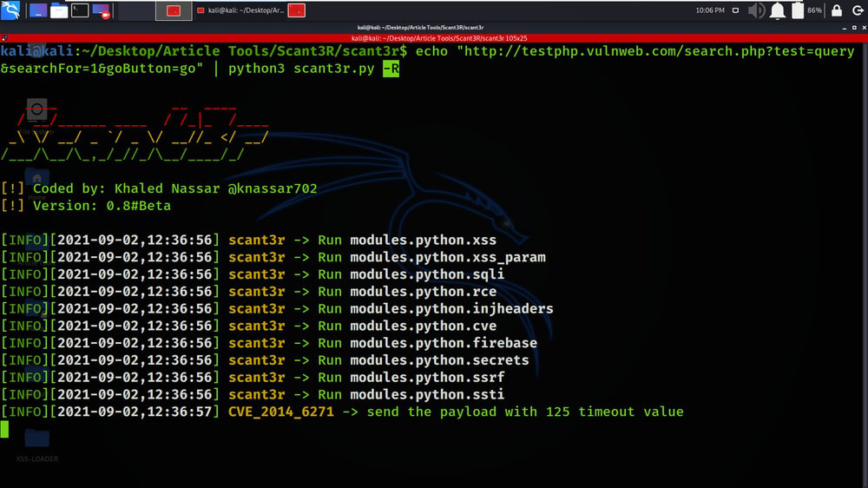Click the highlighted -R flag in command
The height and width of the screenshot is (488, 868).
[391, 69]
